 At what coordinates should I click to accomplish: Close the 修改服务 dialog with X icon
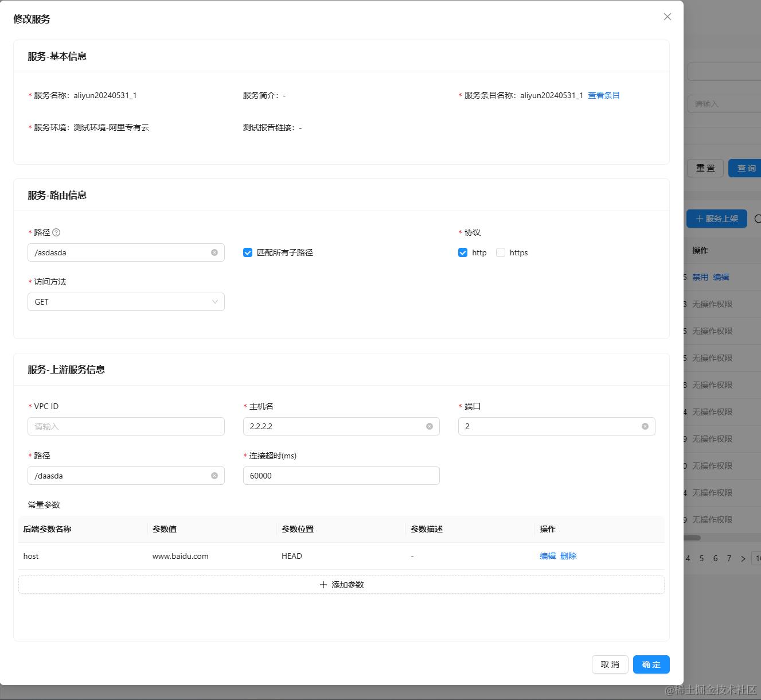point(668,17)
